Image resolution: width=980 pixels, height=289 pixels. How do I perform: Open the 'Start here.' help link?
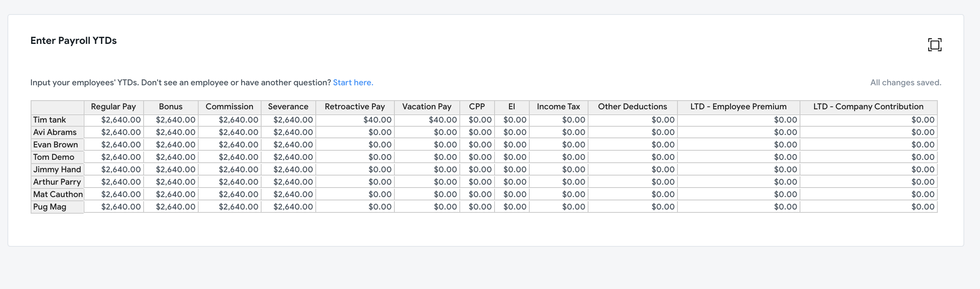(353, 82)
